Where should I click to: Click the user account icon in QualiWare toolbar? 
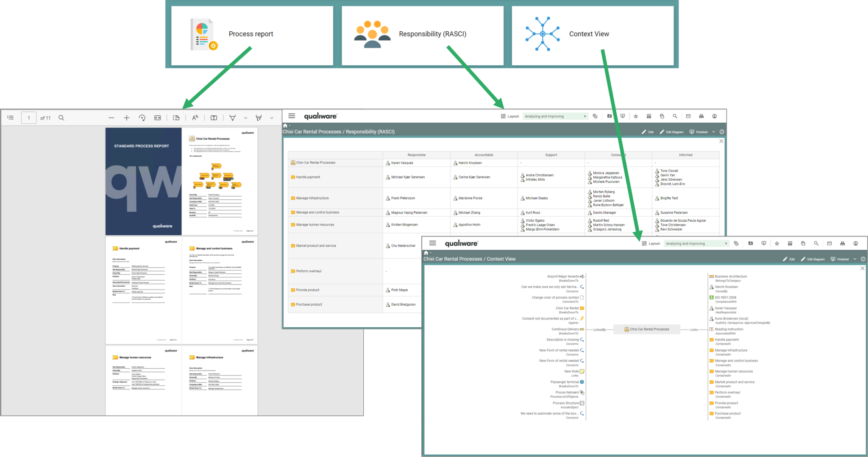click(715, 116)
